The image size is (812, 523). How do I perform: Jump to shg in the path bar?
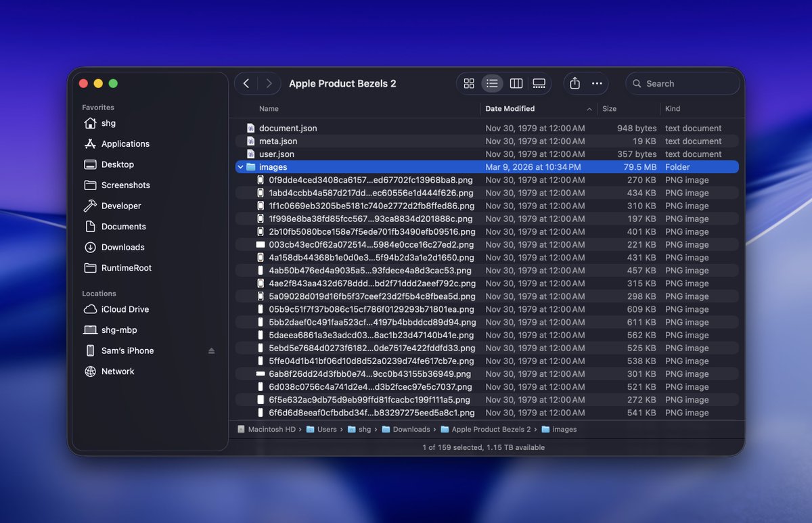pos(359,429)
